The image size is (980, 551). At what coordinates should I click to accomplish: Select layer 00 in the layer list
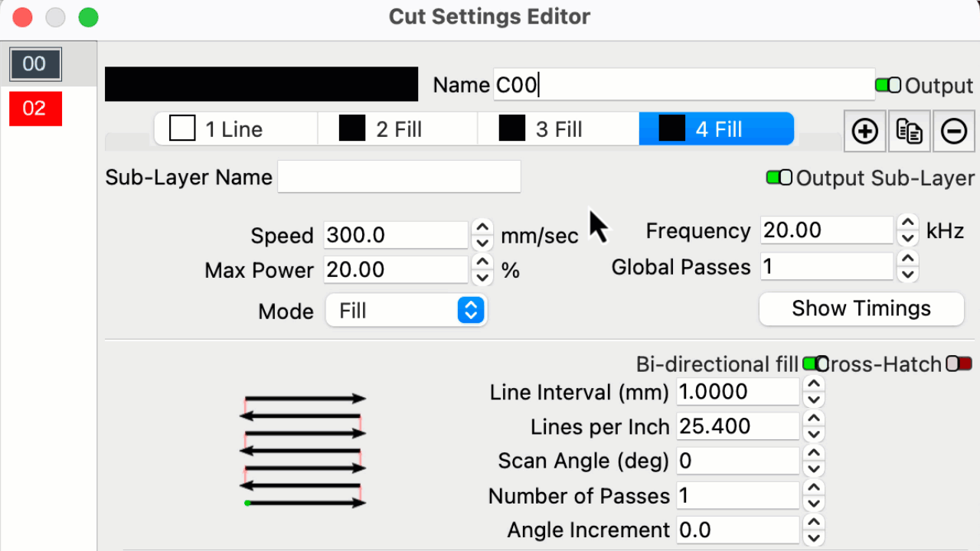click(x=34, y=64)
